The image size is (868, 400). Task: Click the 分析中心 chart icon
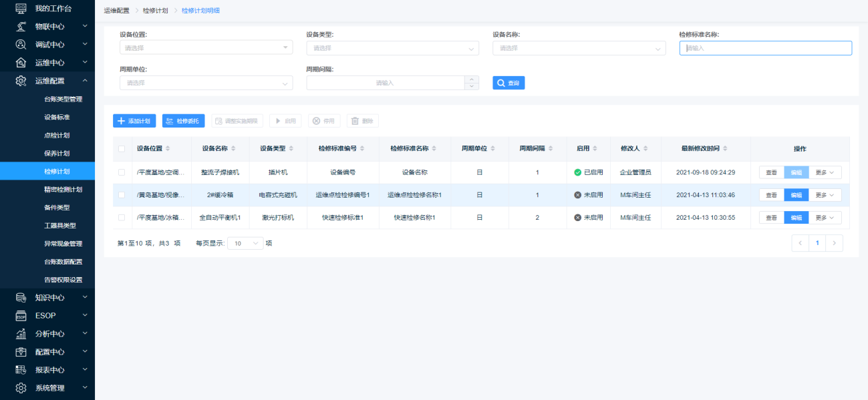(21, 333)
